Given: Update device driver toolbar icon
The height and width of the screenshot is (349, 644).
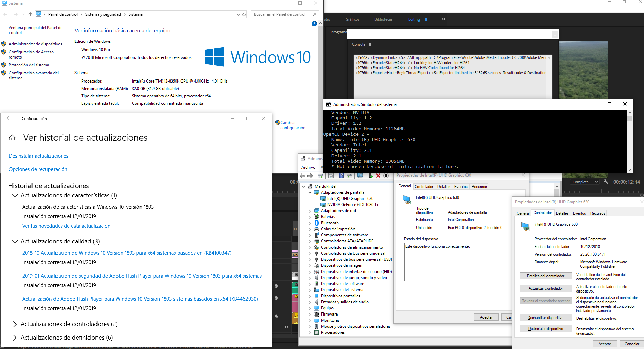Looking at the screenshot, I should 371,176.
